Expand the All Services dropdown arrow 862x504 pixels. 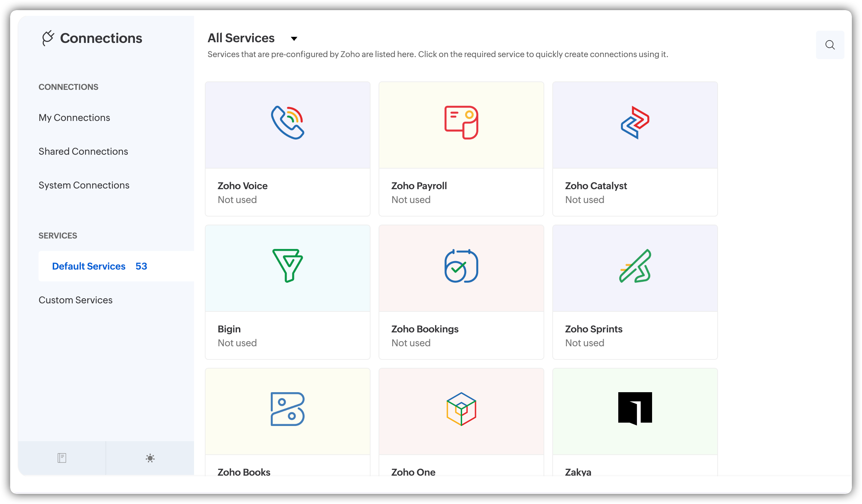pos(293,39)
